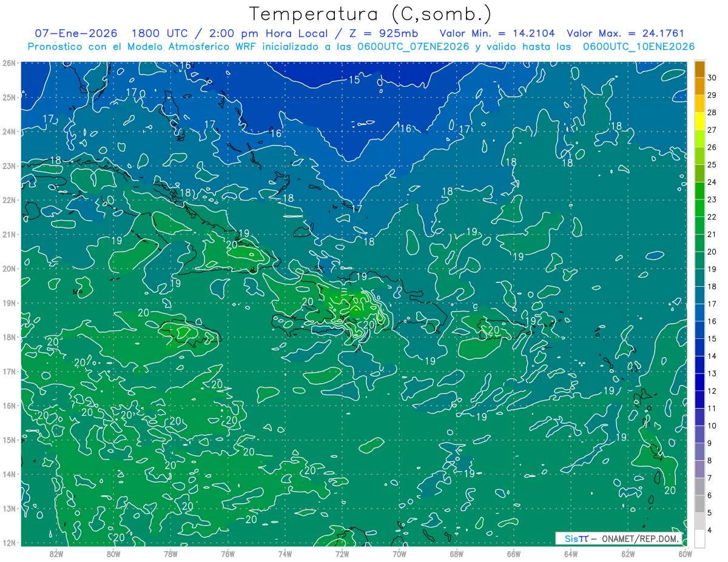Click the 20N latitude axis label
728x562 pixels.
[8, 269]
